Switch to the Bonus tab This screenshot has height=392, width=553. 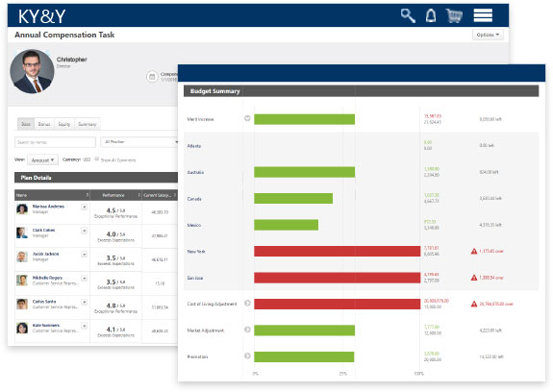pos(44,124)
